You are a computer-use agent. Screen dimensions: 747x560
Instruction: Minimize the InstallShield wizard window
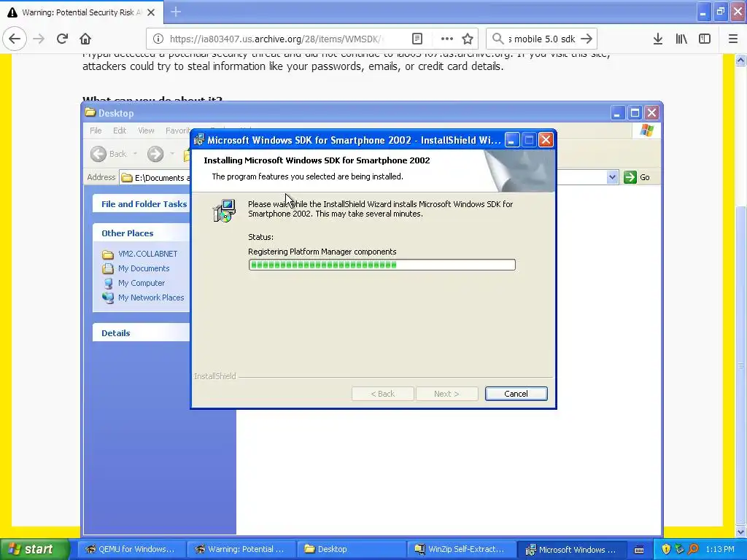click(x=512, y=140)
